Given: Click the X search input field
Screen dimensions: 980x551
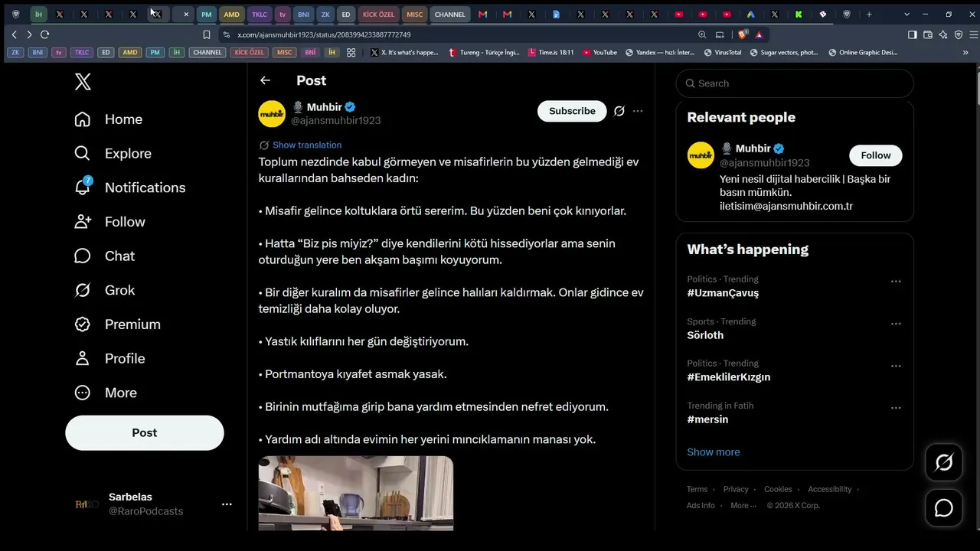Looking at the screenshot, I should (795, 83).
